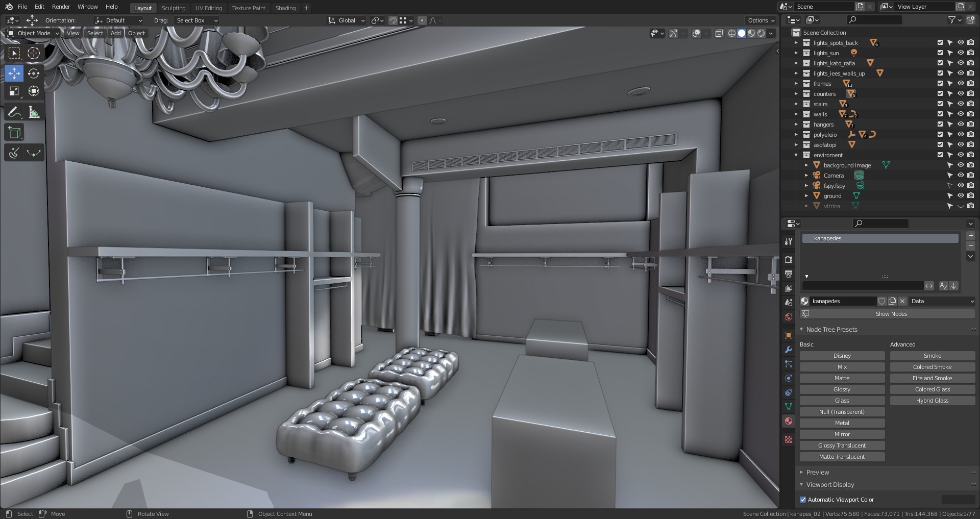This screenshot has width=980, height=519.
Task: Open the Object Mode dropdown
Action: (x=34, y=33)
